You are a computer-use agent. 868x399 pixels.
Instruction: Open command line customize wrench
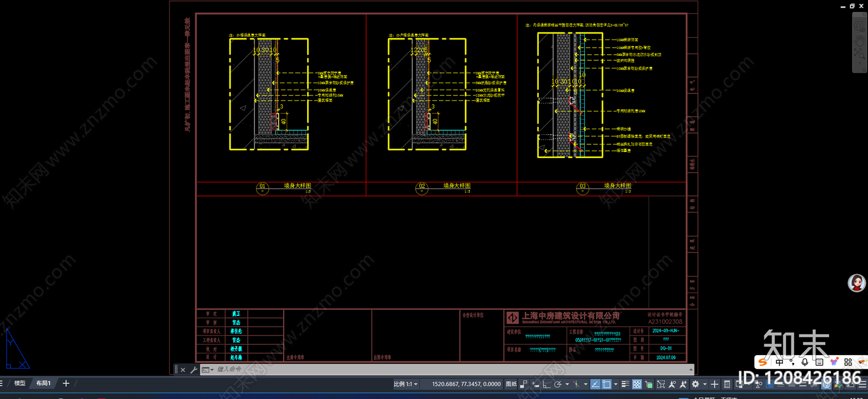194,370
